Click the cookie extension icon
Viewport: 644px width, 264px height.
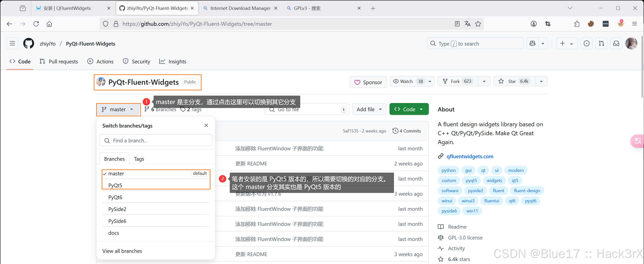[591, 24]
